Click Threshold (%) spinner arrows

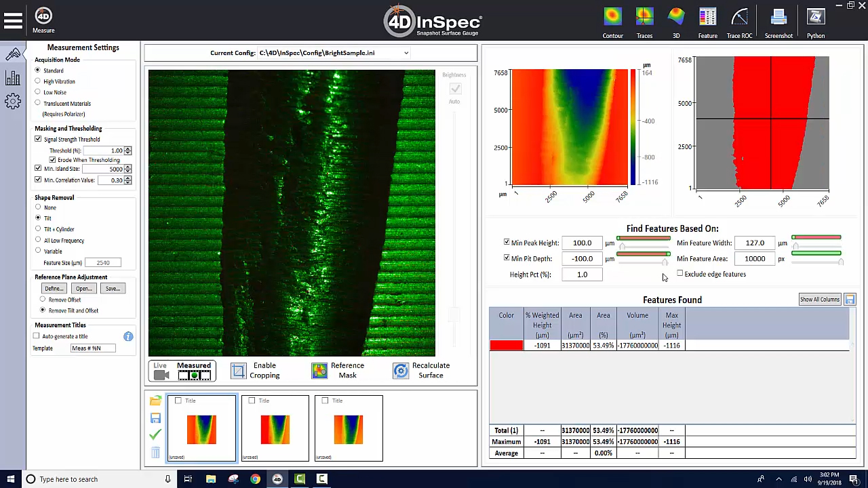pos(127,150)
